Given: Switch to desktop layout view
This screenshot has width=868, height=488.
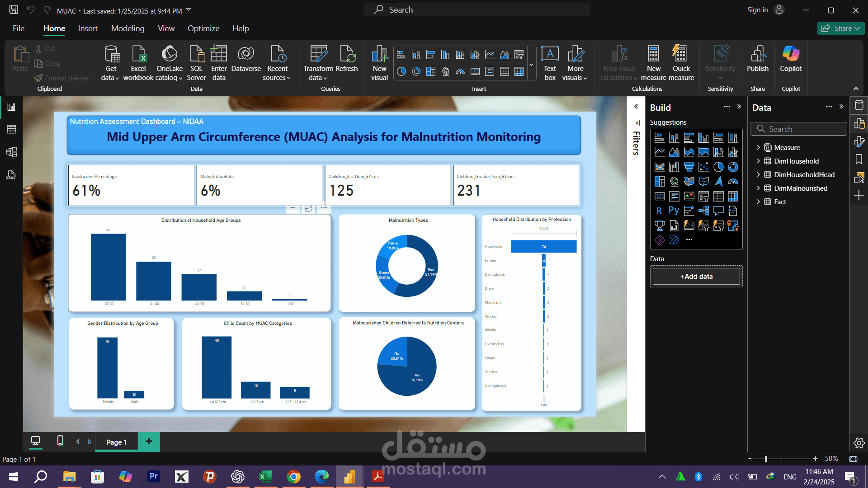Looking at the screenshot, I should tap(35, 441).
